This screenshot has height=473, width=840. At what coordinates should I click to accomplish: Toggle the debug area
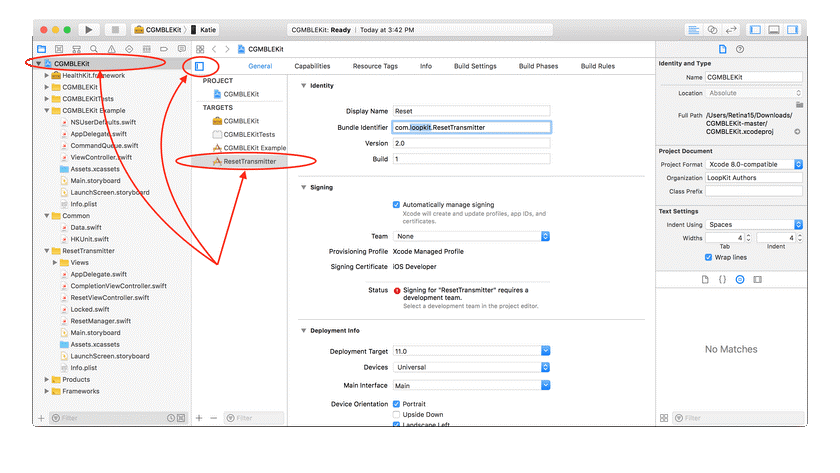tap(774, 29)
